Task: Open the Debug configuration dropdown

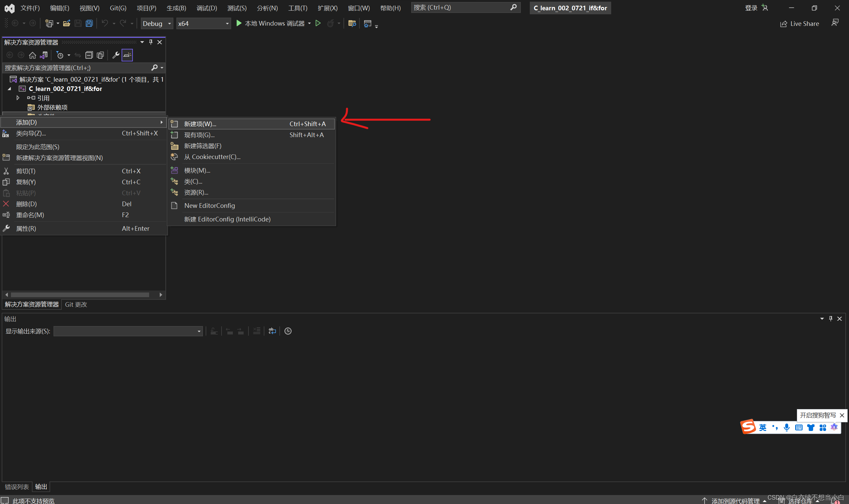Action: coord(157,24)
